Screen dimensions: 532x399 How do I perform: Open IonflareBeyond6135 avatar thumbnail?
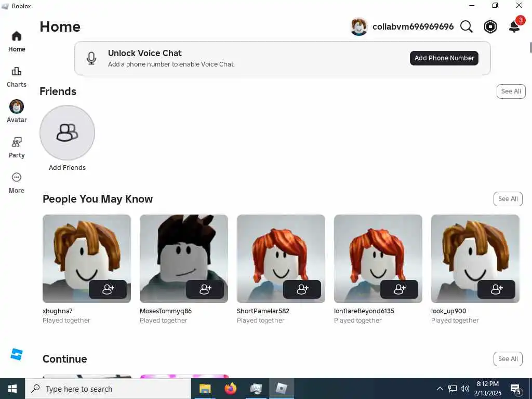[378, 259]
